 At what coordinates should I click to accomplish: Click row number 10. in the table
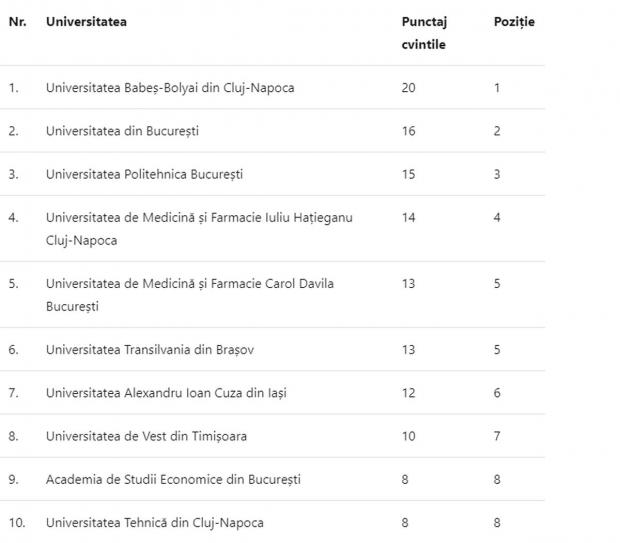pyautogui.click(x=17, y=522)
